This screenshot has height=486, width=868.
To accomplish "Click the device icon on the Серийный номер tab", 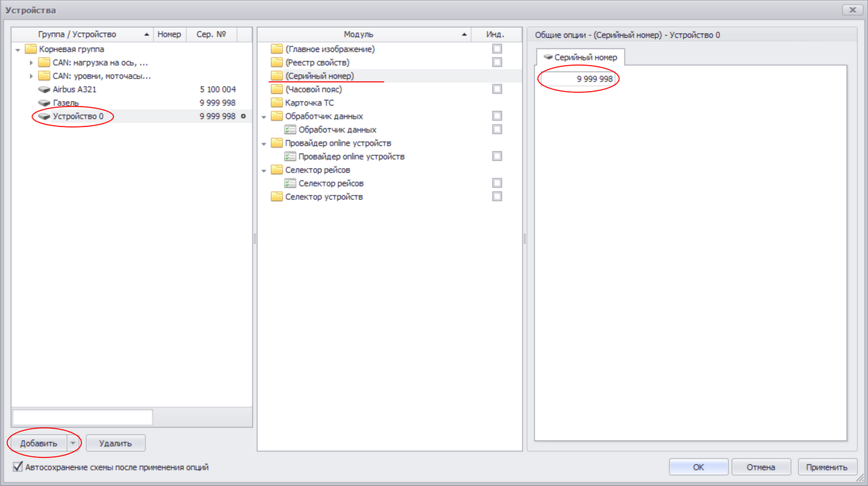I will [547, 57].
